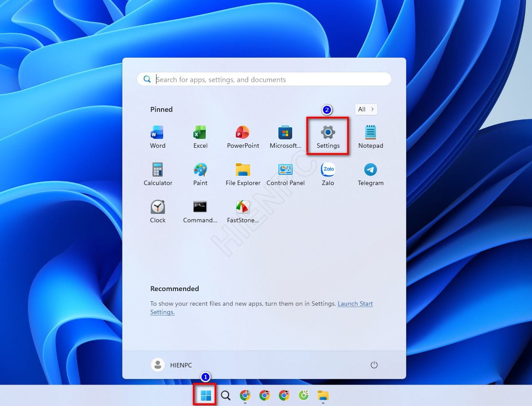Open the Calculator app
The height and width of the screenshot is (406, 532).
point(158,174)
